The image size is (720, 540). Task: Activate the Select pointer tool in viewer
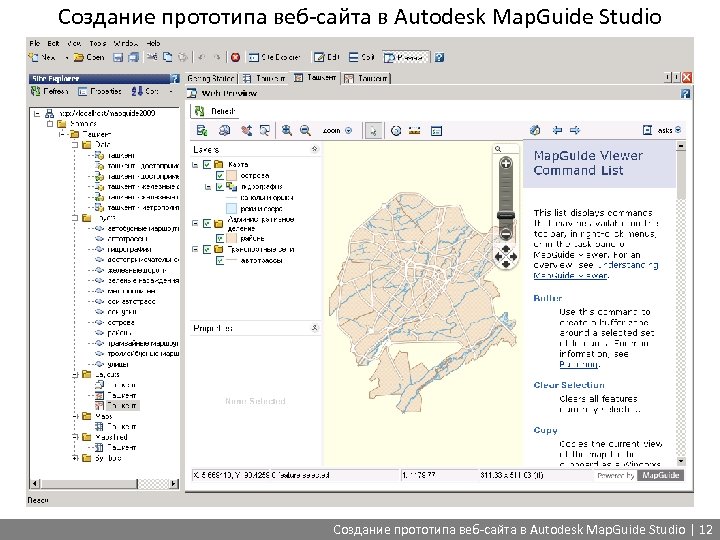pos(373,130)
